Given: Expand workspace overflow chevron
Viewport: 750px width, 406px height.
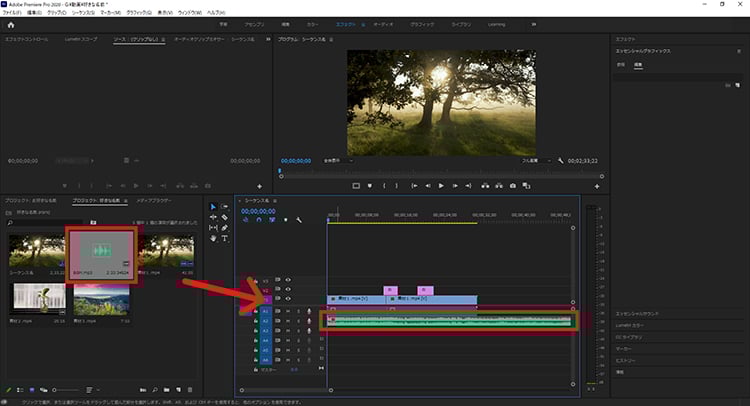Looking at the screenshot, I should (x=533, y=24).
